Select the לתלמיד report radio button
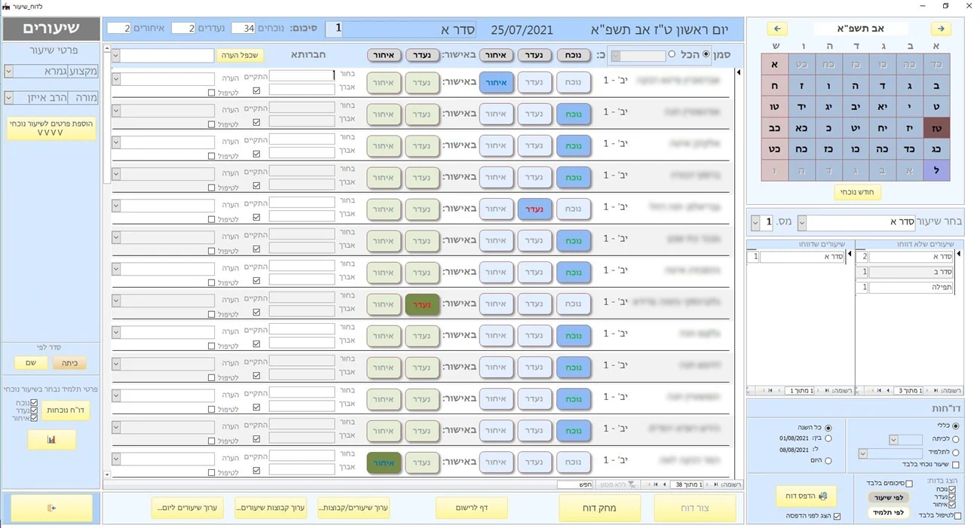Viewport: 980px width, 528px height. click(x=956, y=452)
